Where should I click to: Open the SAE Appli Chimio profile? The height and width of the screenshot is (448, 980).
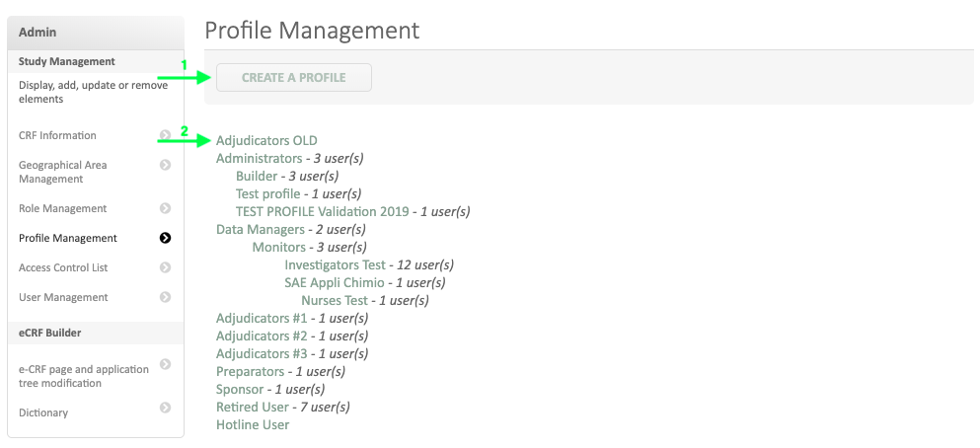point(335,282)
